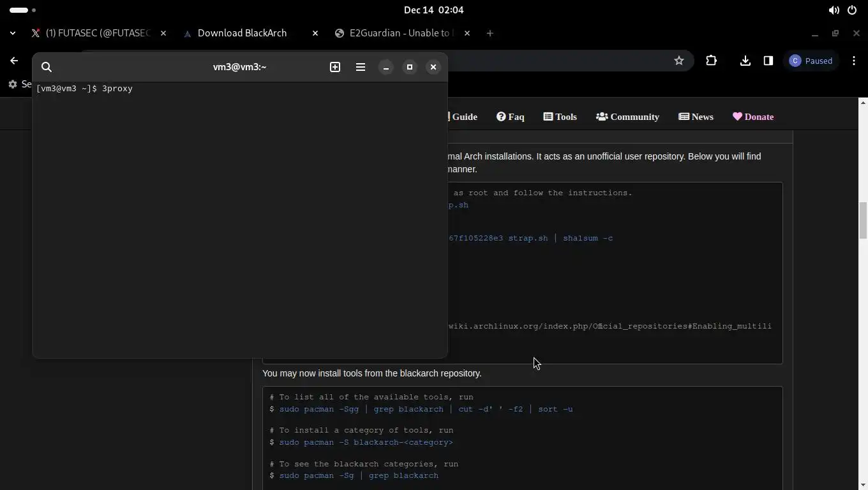Open Tools in BlackArch navigation
This screenshot has width=868, height=490.
click(560, 117)
